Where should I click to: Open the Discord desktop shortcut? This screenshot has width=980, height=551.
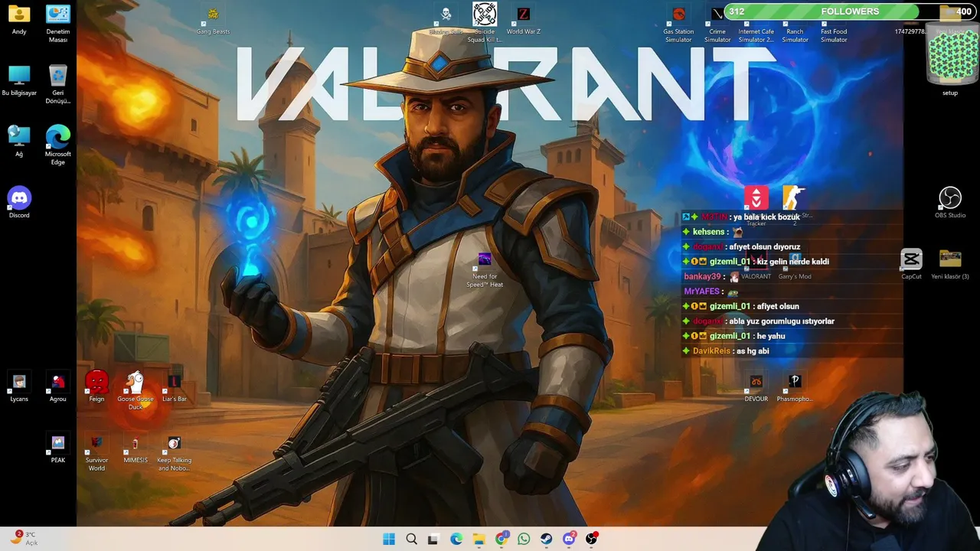19,198
